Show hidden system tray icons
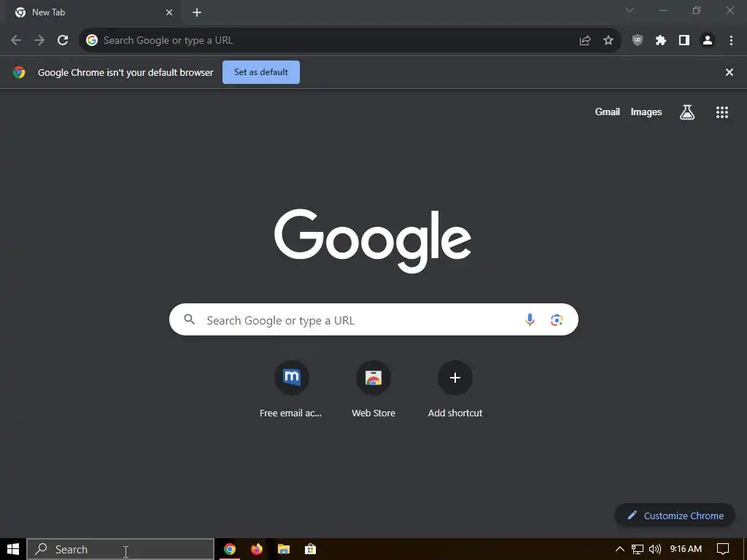The width and height of the screenshot is (747, 560). 620,549
